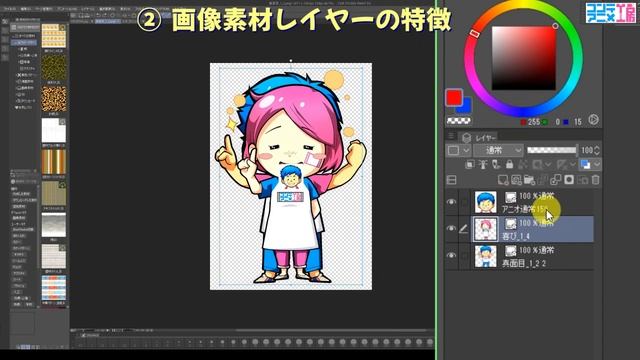Image resolution: width=640 pixels, height=360 pixels.
Task: Delete layer trash icon
Action: [596, 180]
